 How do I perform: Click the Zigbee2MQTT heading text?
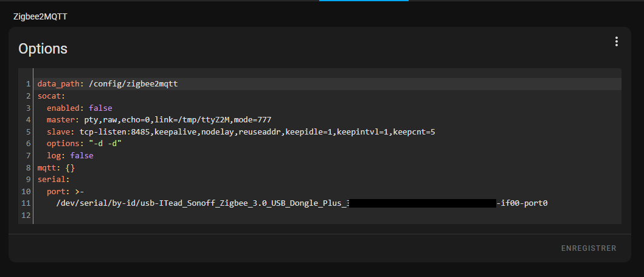tap(40, 16)
